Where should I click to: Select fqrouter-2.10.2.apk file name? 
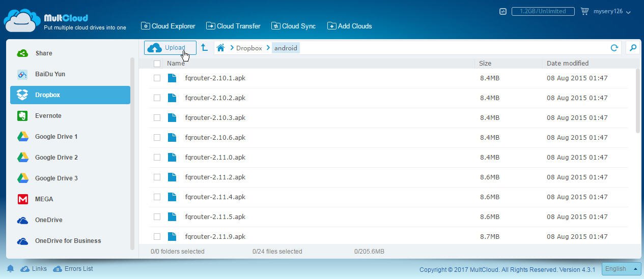[215, 98]
